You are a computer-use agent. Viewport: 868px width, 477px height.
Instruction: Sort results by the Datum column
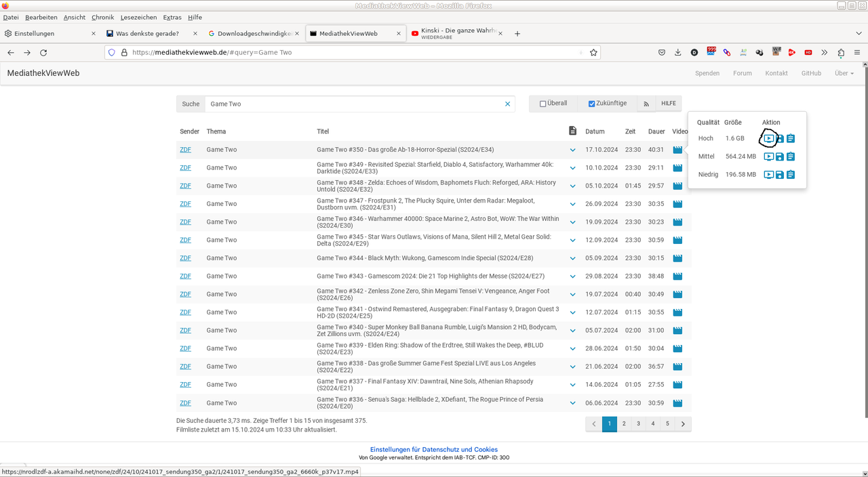pos(595,131)
